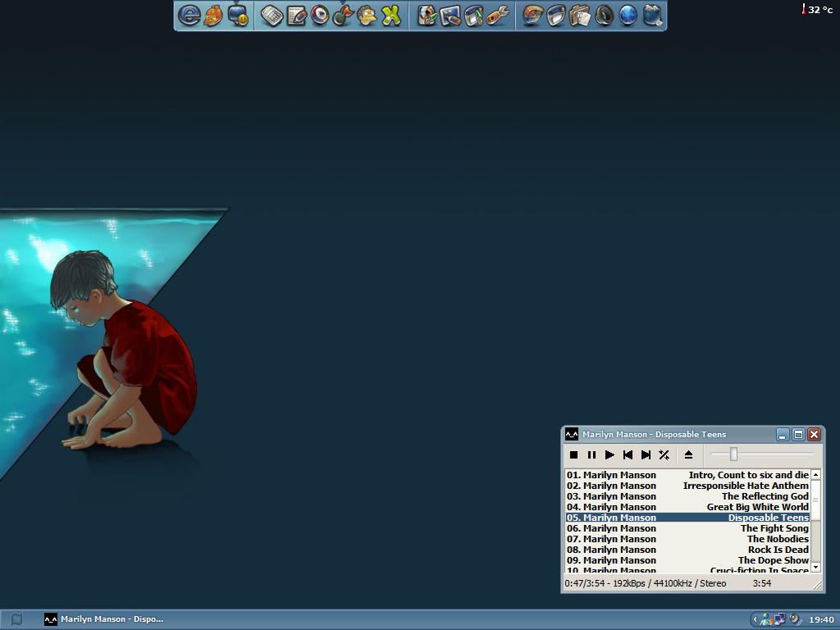The image size is (840, 630).
Task: Click the seek slider handle
Action: [x=733, y=454]
